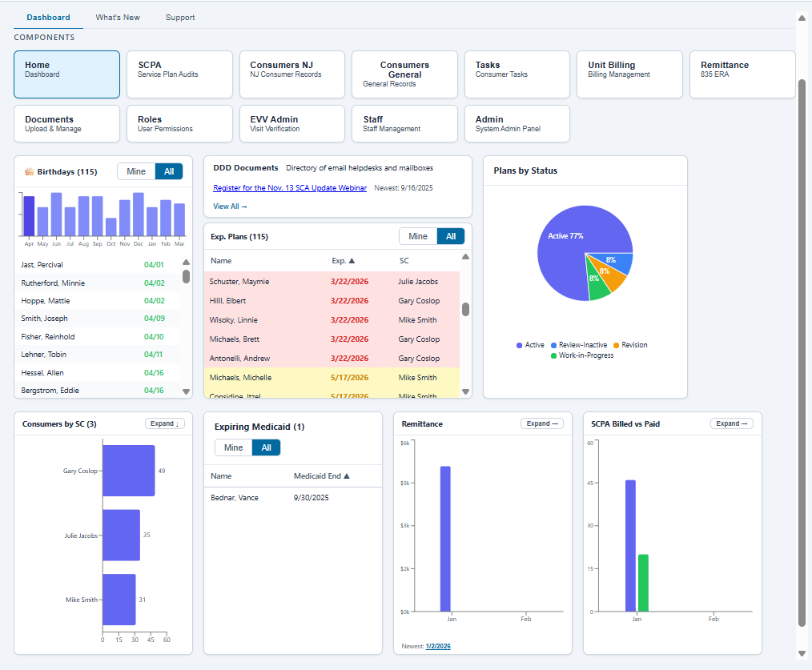Switch Birthdays widget to Mine
The width and height of the screenshot is (812, 670).
click(x=135, y=171)
